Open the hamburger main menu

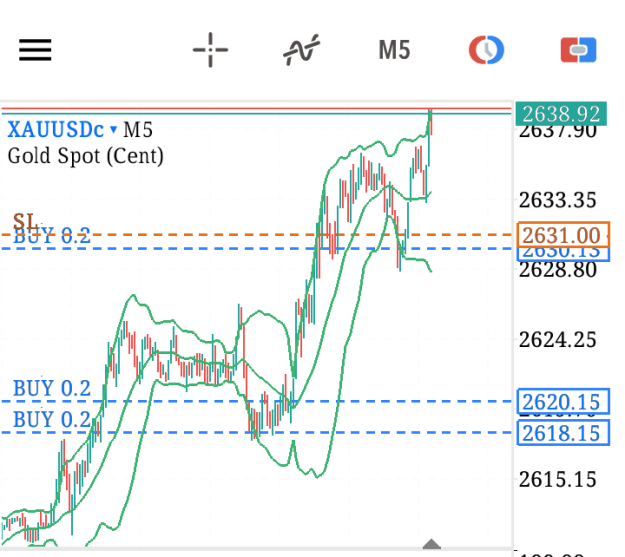35,50
